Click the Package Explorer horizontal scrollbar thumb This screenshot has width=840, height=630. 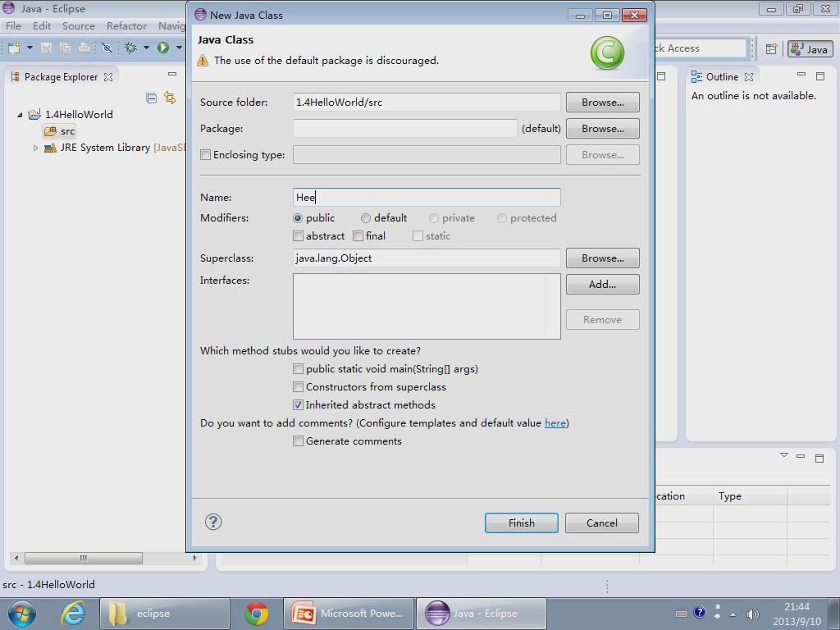tap(84, 558)
